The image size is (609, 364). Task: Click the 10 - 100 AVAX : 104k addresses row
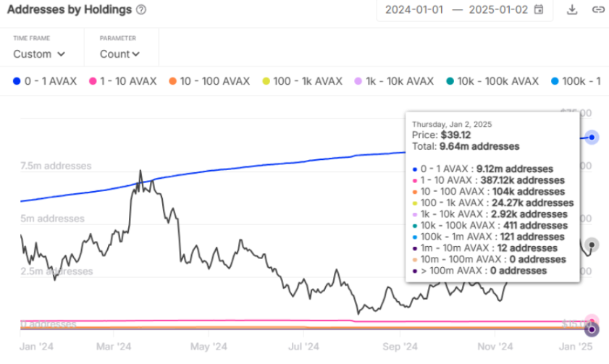point(489,191)
